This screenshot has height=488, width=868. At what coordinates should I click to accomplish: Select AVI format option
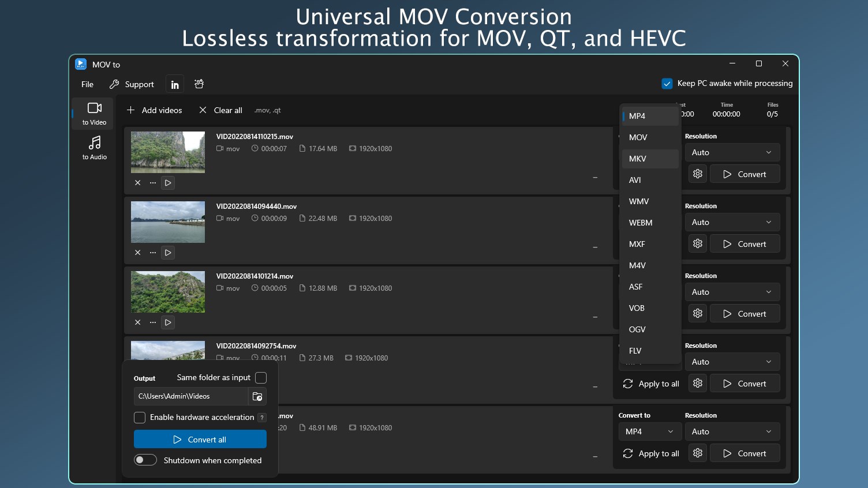coord(650,180)
